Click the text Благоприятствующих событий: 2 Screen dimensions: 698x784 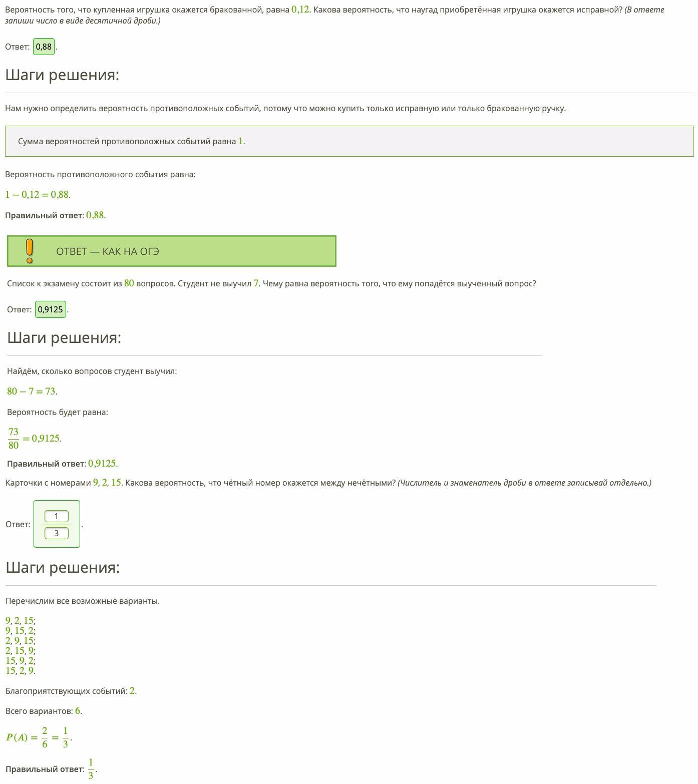click(x=71, y=691)
